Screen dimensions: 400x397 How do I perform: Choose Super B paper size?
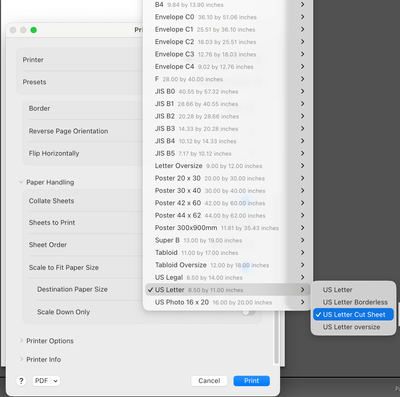[x=228, y=240]
